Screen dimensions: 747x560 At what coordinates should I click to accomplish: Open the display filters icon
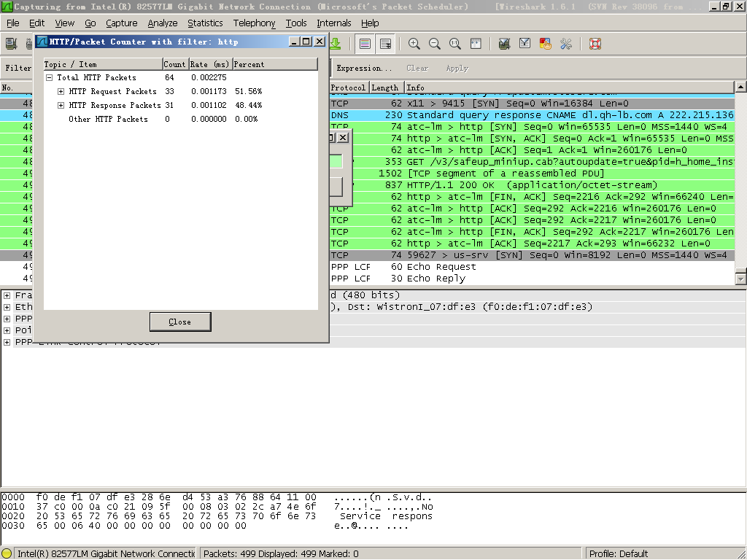tap(525, 44)
